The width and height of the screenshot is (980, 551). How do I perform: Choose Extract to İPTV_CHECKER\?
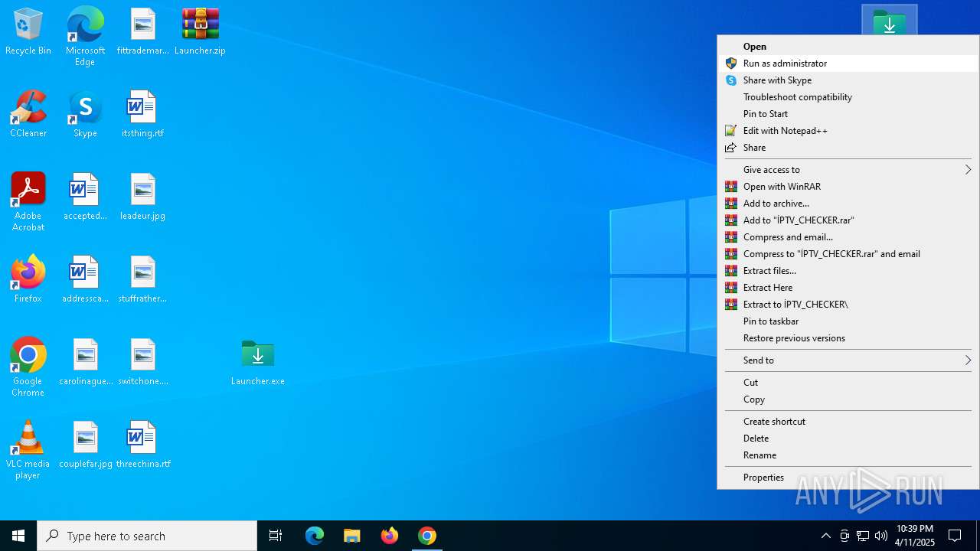coord(848,305)
